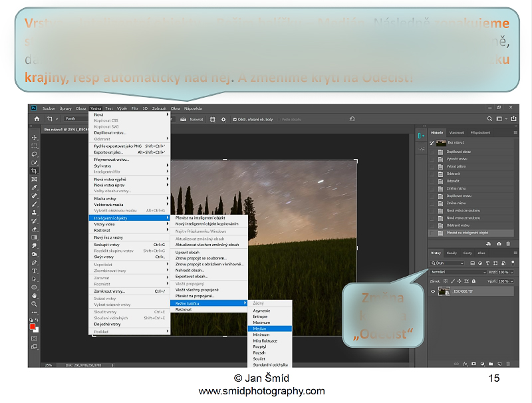Delete current state trash icon in History
Screen dimensions: 532x403
pyautogui.click(x=508, y=243)
